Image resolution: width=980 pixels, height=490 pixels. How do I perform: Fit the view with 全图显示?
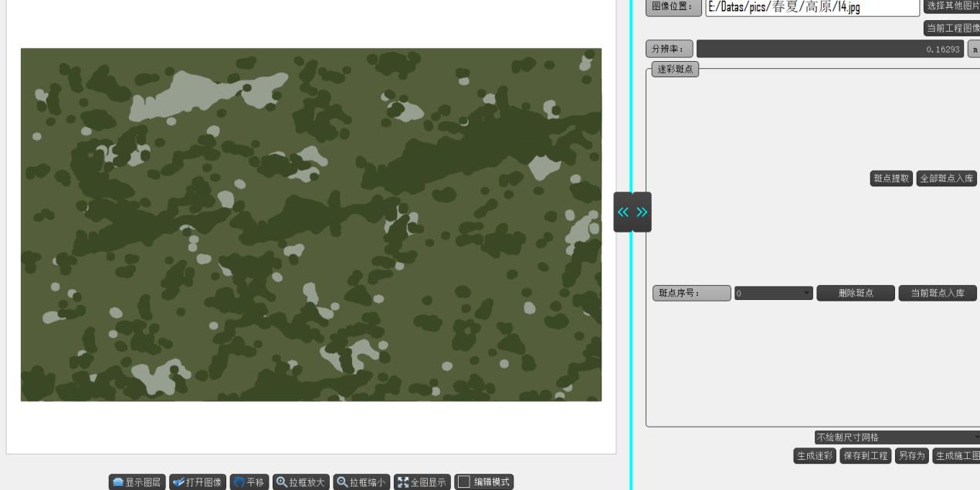422,482
